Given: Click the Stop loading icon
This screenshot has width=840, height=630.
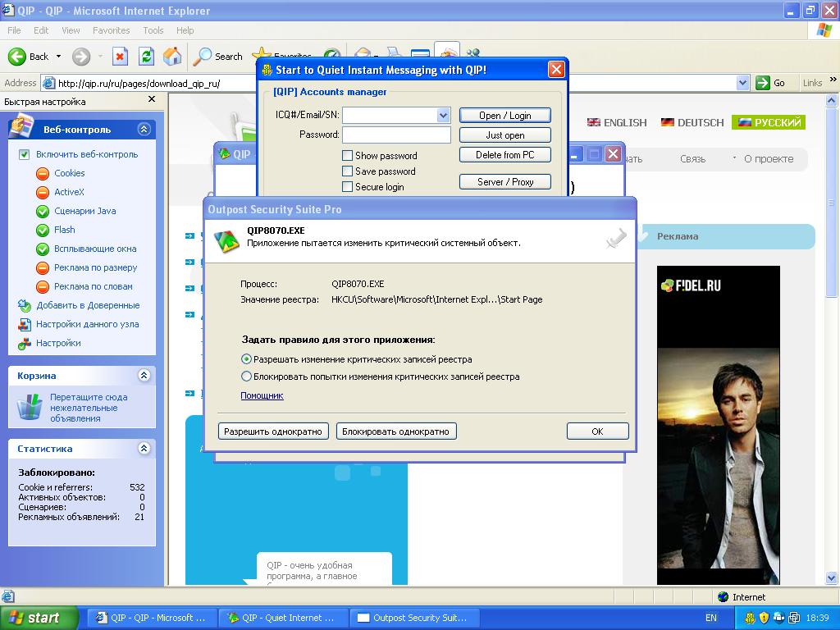Looking at the screenshot, I should (x=120, y=57).
